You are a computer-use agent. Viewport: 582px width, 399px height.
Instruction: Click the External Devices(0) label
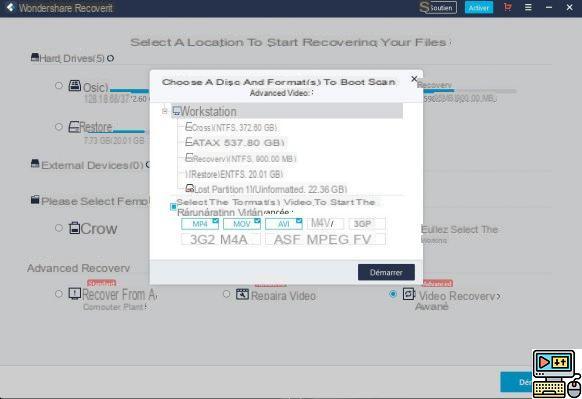[92, 165]
